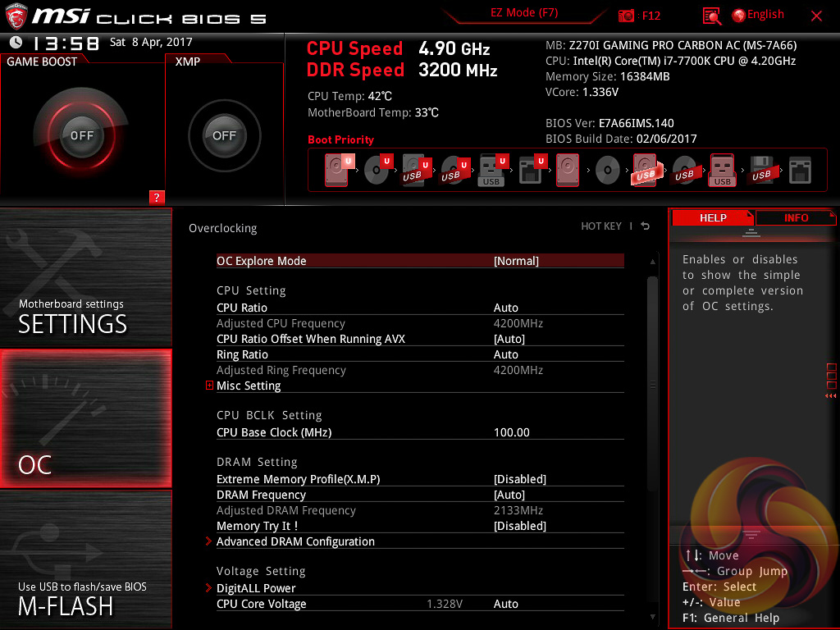The image size is (840, 630).
Task: Toggle the XMP OFF button
Action: pyautogui.click(x=224, y=135)
